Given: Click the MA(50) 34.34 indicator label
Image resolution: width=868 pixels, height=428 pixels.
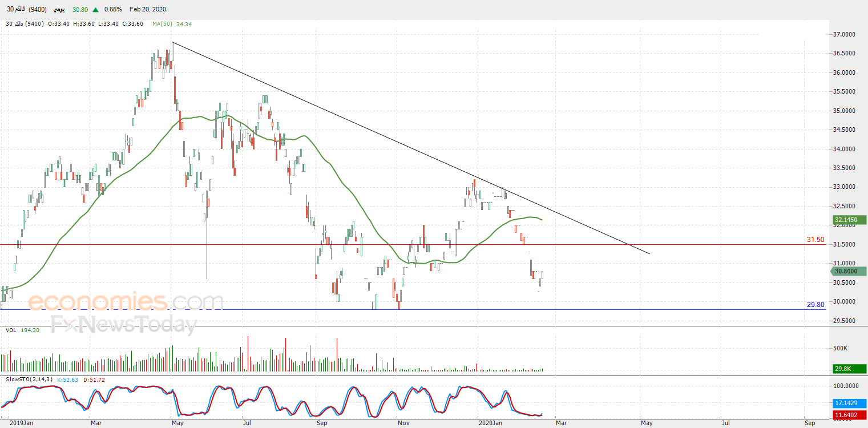Looking at the screenshot, I should click(172, 24).
